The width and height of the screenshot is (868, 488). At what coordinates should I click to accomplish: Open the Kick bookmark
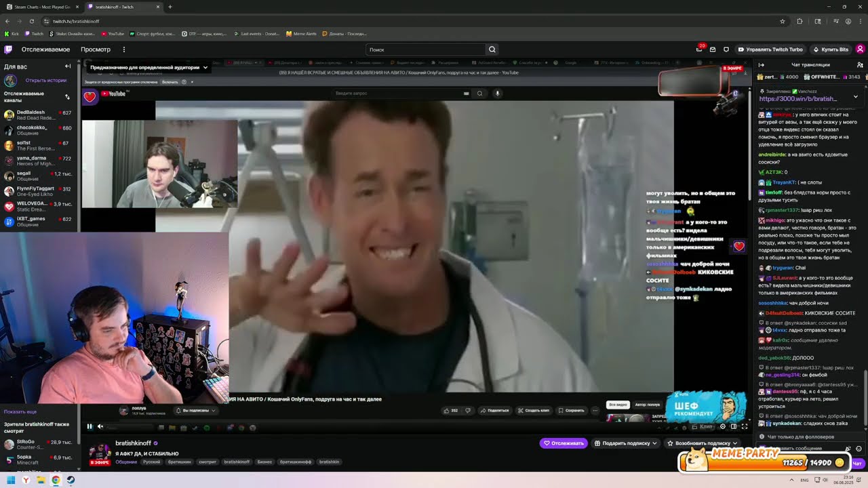coord(12,33)
